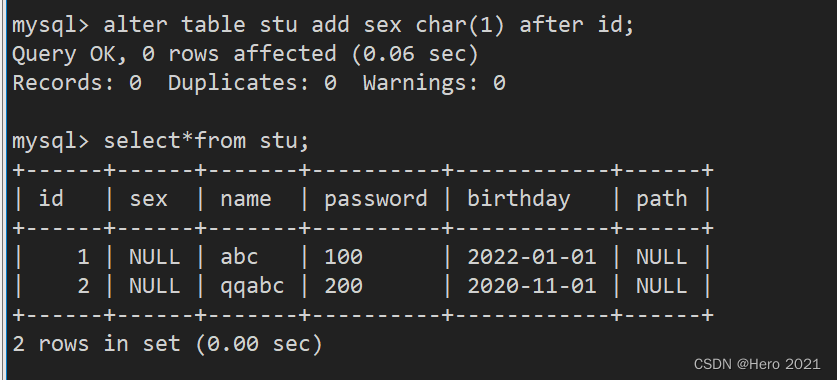This screenshot has width=837, height=380.
Task: Click the birthday 2022-01-01 cell
Action: pos(532,257)
